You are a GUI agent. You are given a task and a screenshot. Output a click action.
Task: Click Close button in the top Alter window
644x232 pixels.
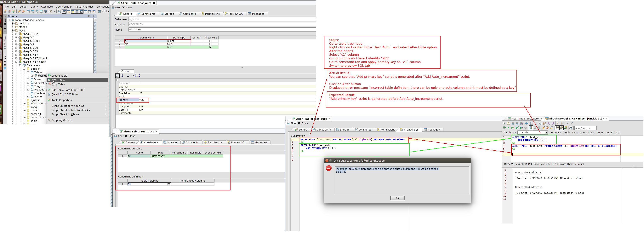point(128,8)
